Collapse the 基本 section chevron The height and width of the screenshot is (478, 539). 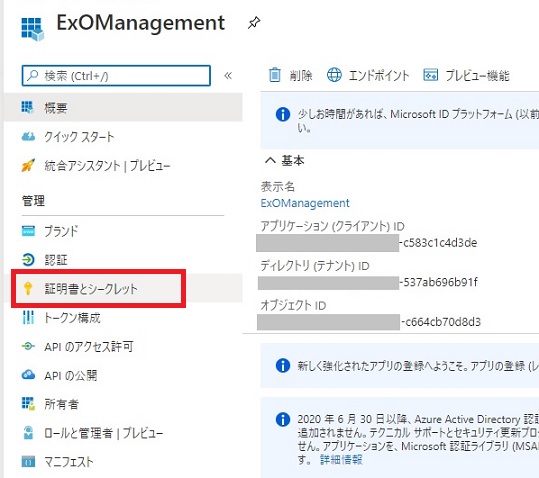tap(270, 160)
